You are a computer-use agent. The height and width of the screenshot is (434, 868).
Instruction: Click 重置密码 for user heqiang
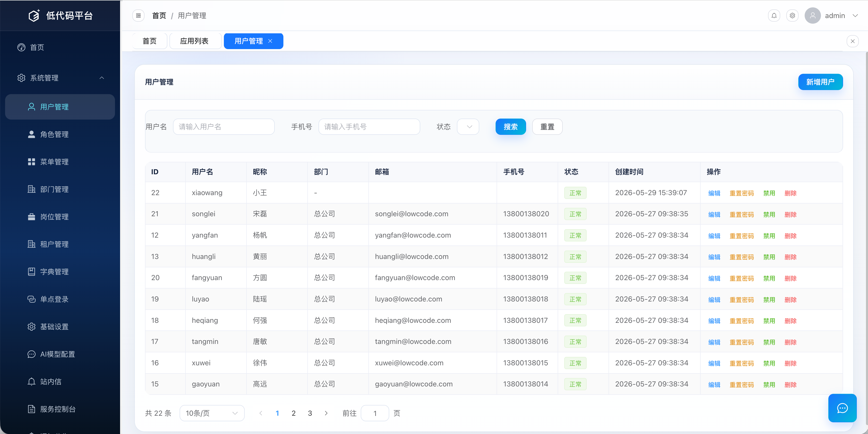(x=741, y=321)
